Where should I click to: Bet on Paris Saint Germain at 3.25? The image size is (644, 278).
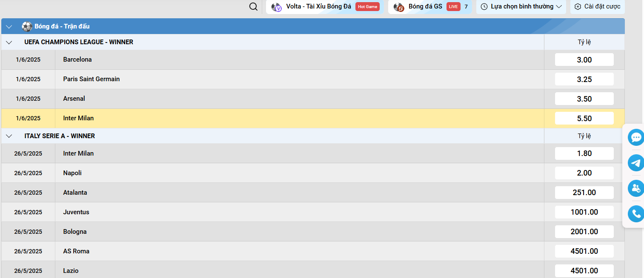[x=584, y=79]
